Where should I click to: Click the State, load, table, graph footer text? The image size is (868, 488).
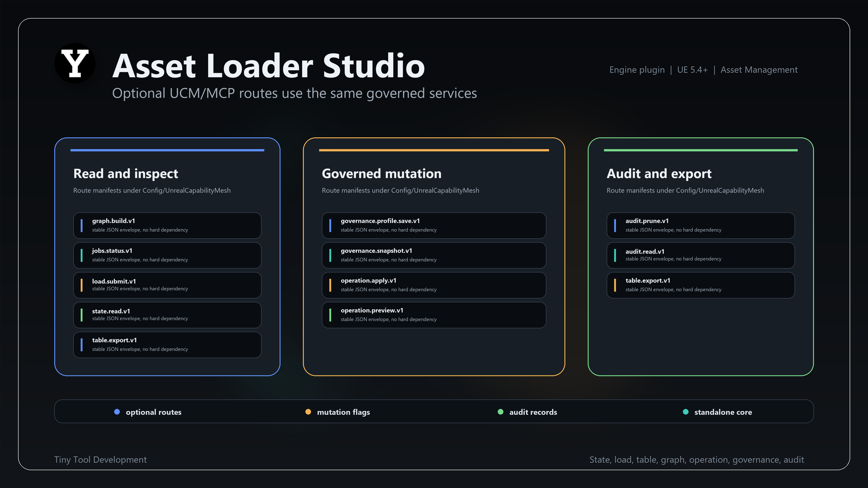[697, 460]
